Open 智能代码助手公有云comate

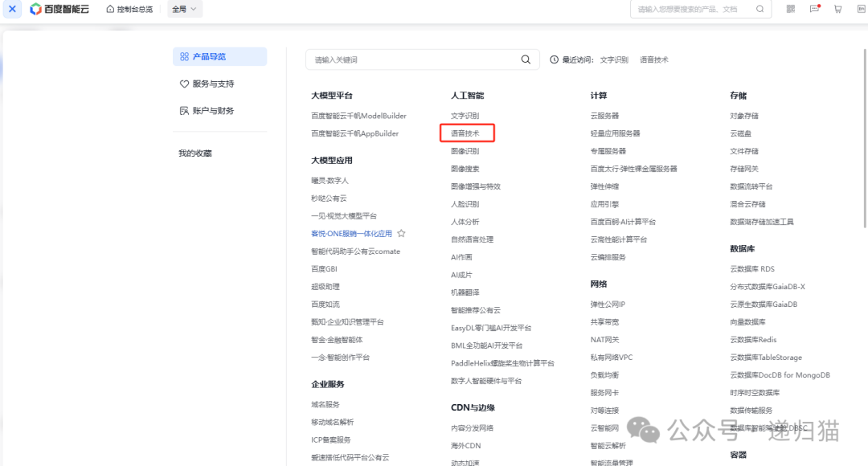[355, 251]
